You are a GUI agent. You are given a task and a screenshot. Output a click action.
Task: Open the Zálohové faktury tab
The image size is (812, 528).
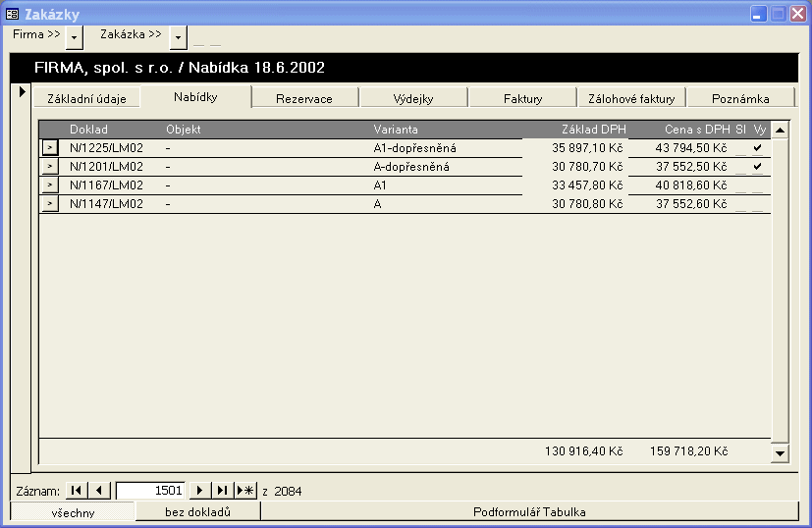(630, 98)
